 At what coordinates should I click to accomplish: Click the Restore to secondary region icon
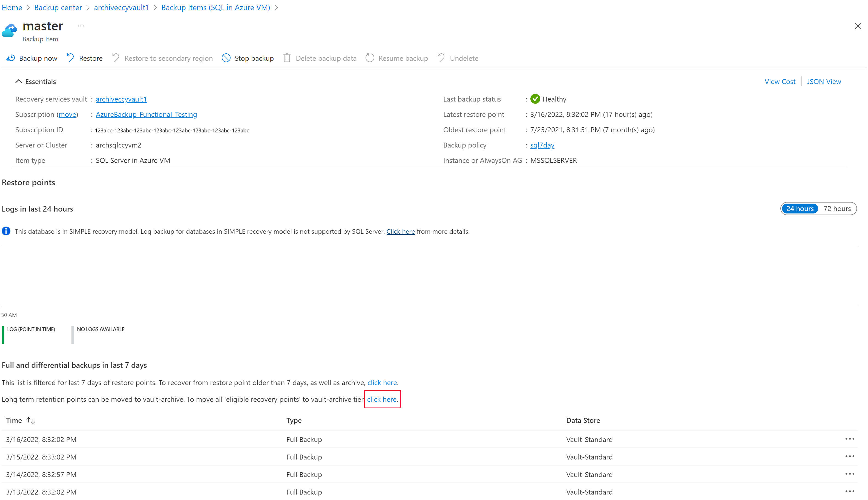(115, 58)
